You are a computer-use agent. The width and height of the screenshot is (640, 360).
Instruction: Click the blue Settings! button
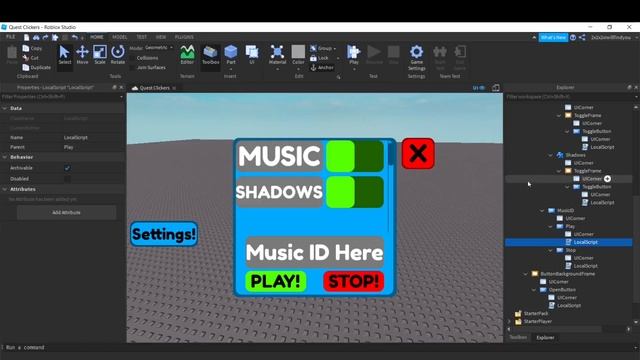point(164,234)
